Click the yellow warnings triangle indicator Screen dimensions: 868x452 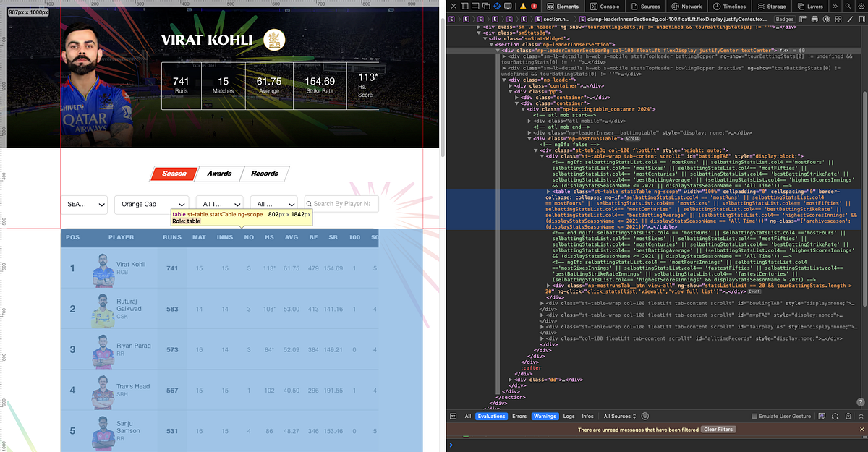pyautogui.click(x=524, y=6)
